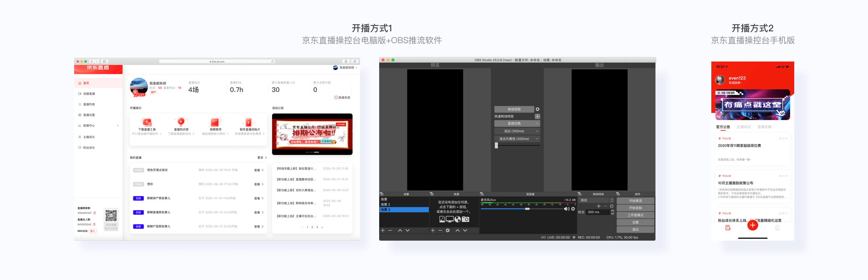Click the image source icon in sources panel
This screenshot has width=868, height=280.
(x=442, y=219)
